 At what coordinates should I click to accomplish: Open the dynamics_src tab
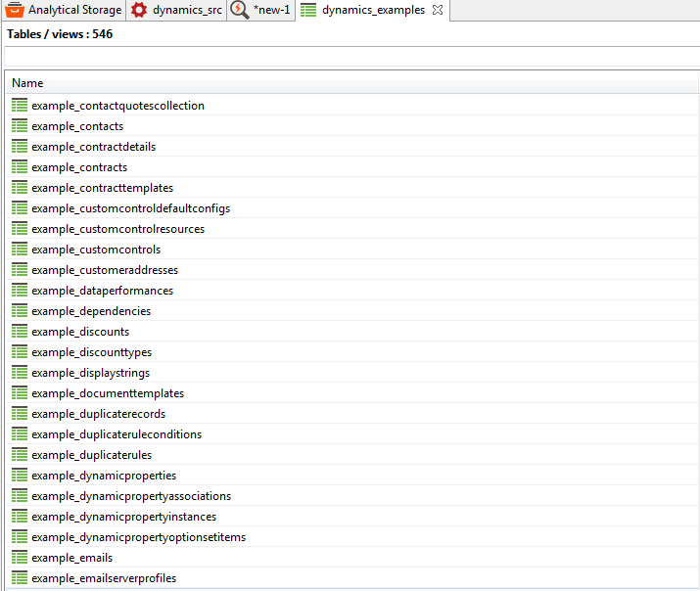[x=186, y=10]
